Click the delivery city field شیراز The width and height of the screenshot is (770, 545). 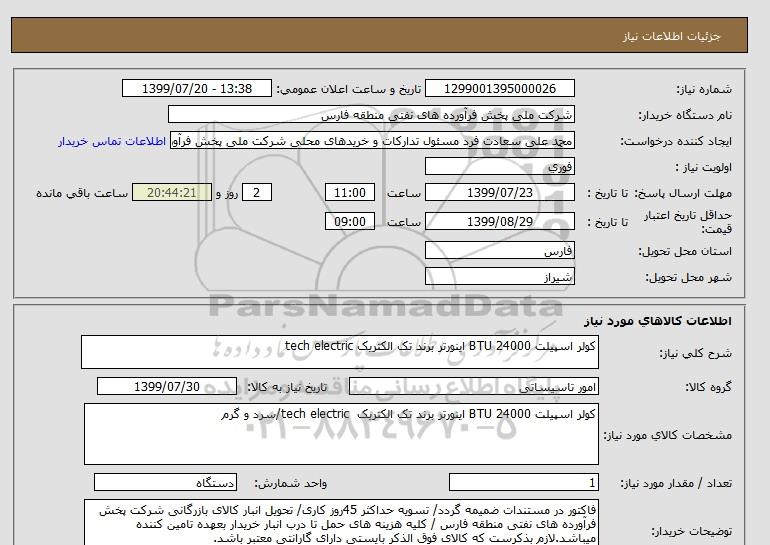click(x=499, y=276)
